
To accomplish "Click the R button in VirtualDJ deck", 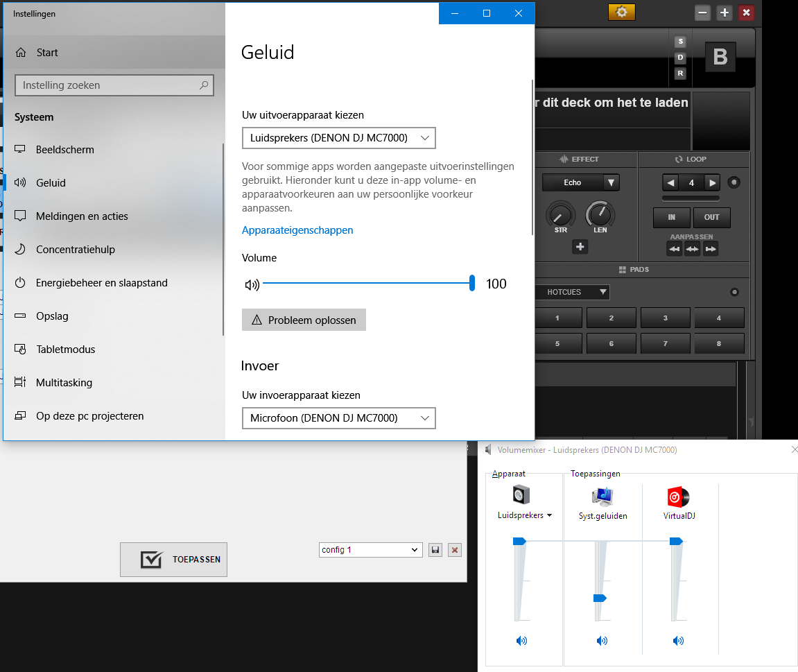I will point(680,74).
